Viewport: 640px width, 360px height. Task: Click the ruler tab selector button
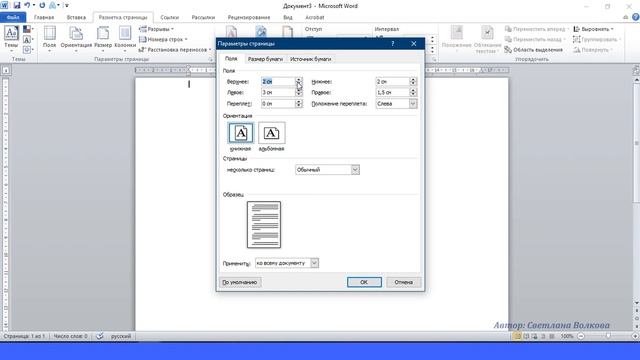tap(6, 71)
